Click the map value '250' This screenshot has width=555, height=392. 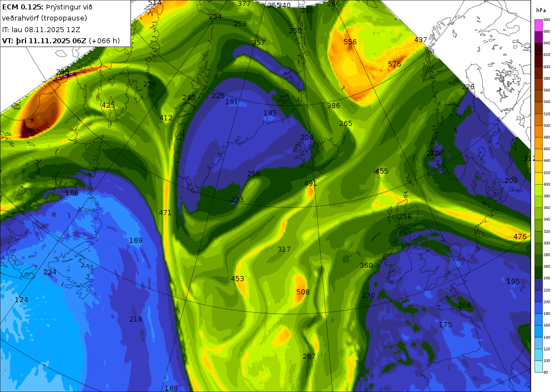(295, 30)
